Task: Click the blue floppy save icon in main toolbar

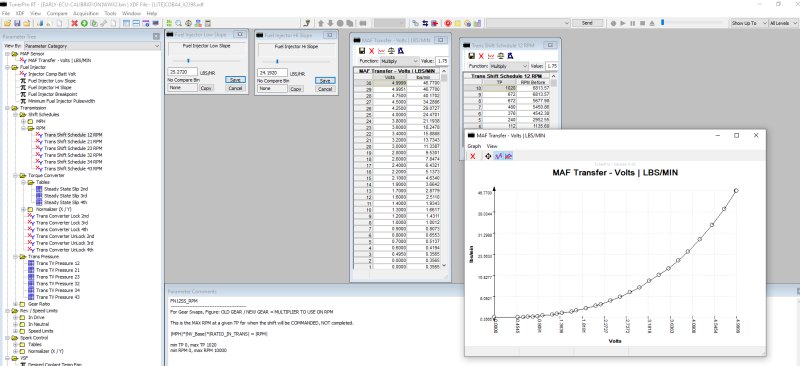Action: tap(17, 23)
